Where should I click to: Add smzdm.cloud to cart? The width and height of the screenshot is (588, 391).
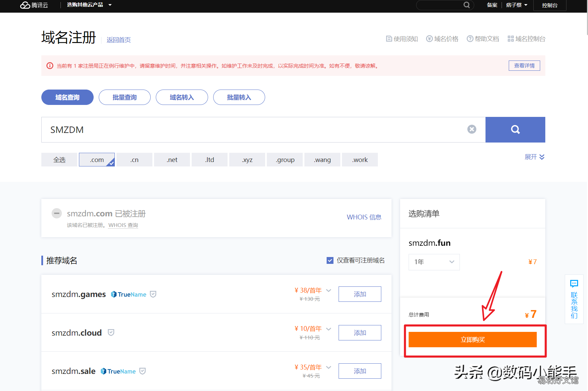360,333
